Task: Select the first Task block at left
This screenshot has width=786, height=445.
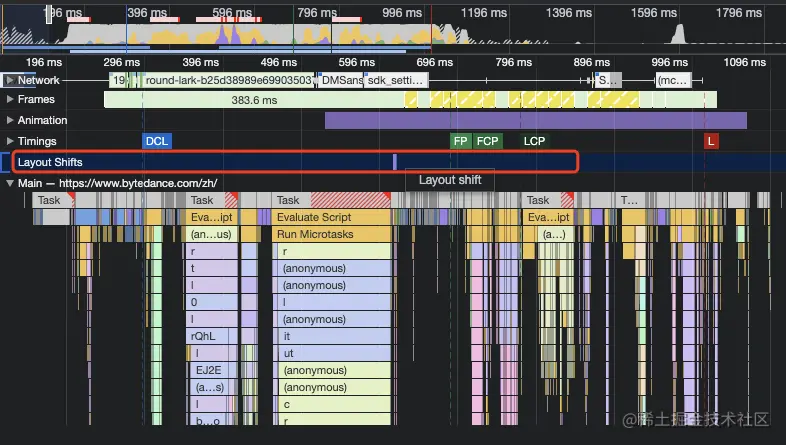Action: (x=54, y=200)
